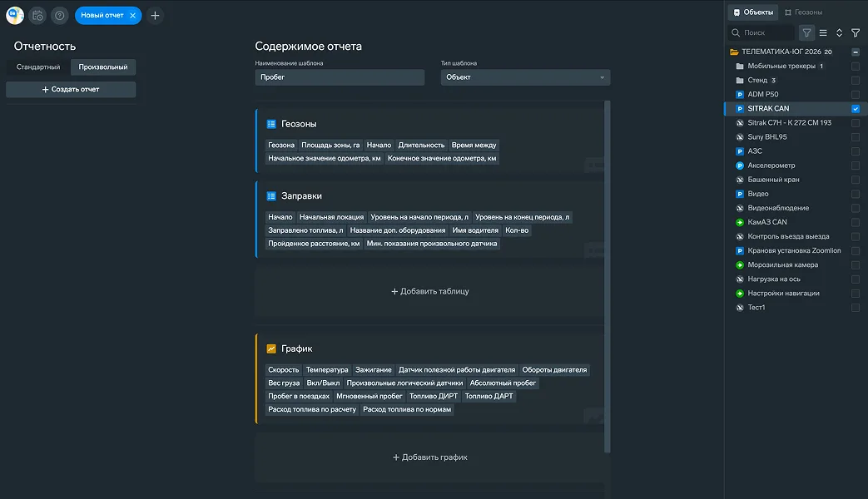Click the Площадь зоны, га column tag

pyautogui.click(x=330, y=145)
